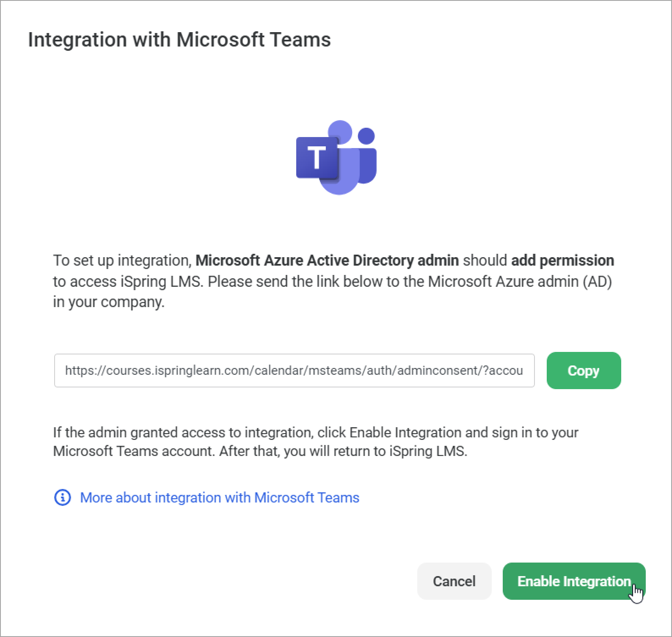Viewport: 672px width, 637px height.
Task: Click bold text Microsoft Azure Active Directory admin
Action: (x=327, y=260)
